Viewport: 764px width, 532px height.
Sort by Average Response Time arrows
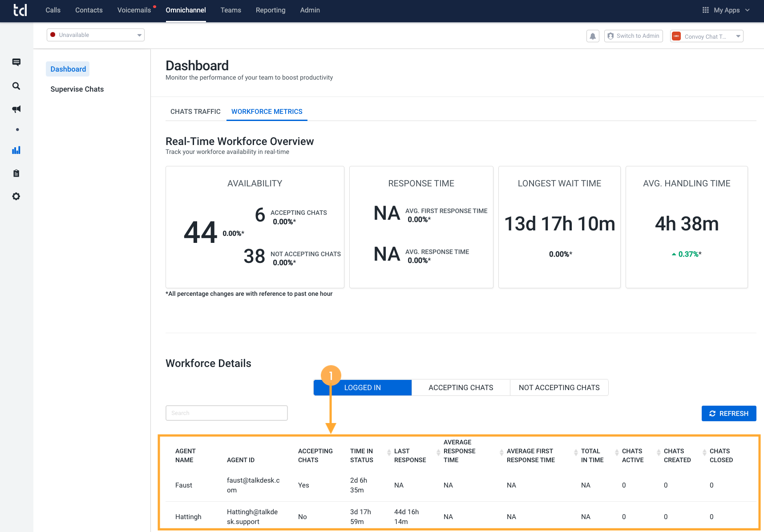(x=439, y=452)
